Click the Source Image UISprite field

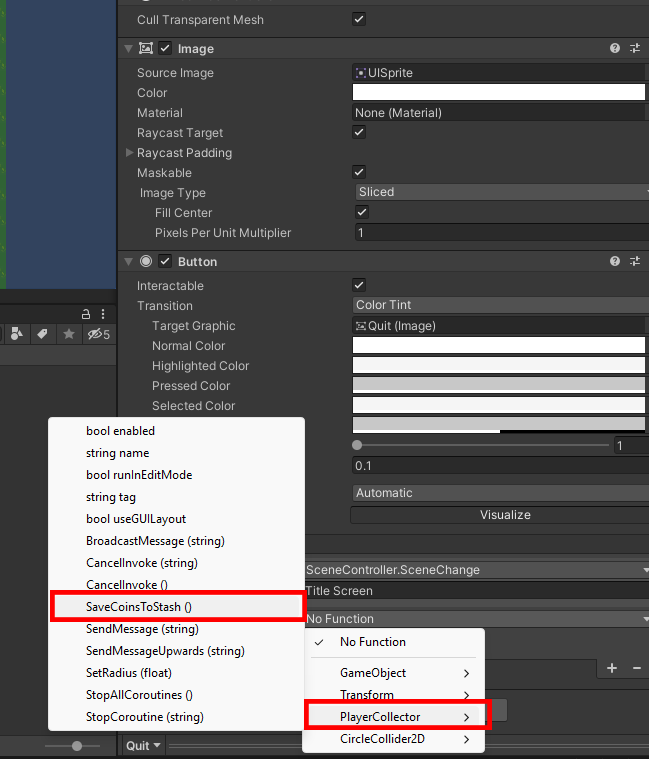(500, 73)
